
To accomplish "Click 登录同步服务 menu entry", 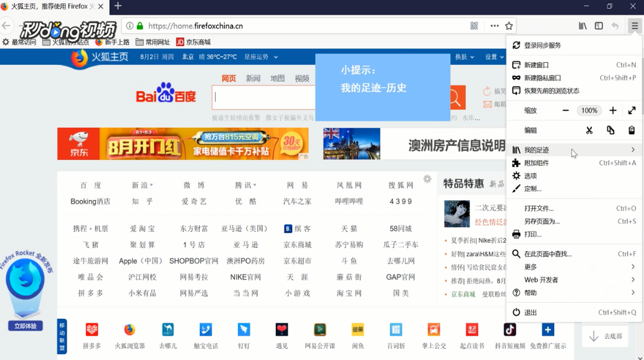I will 575,45.
